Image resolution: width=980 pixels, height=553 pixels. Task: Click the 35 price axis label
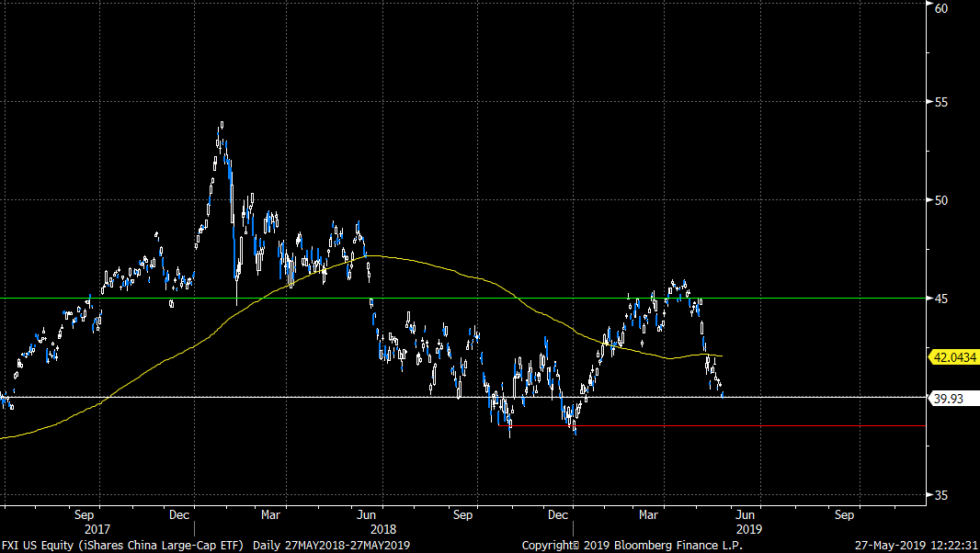click(941, 495)
